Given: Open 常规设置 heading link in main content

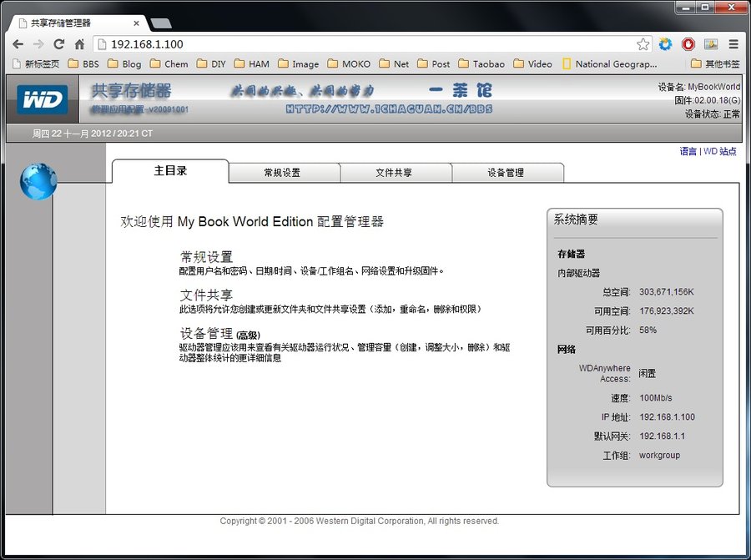Looking at the screenshot, I should (206, 257).
